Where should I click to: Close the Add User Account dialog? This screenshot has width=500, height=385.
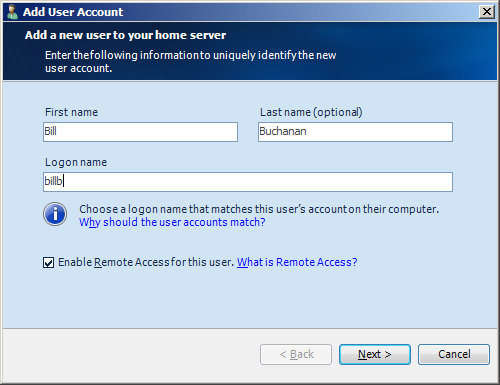point(487,12)
